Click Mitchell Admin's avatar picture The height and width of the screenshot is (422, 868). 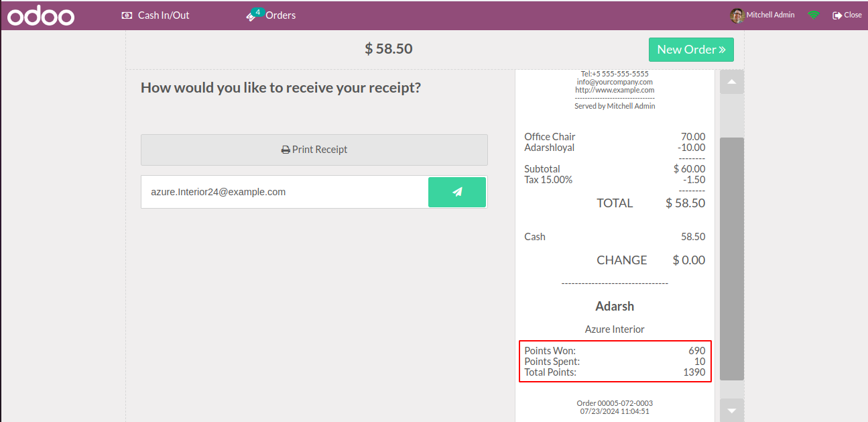tap(737, 15)
